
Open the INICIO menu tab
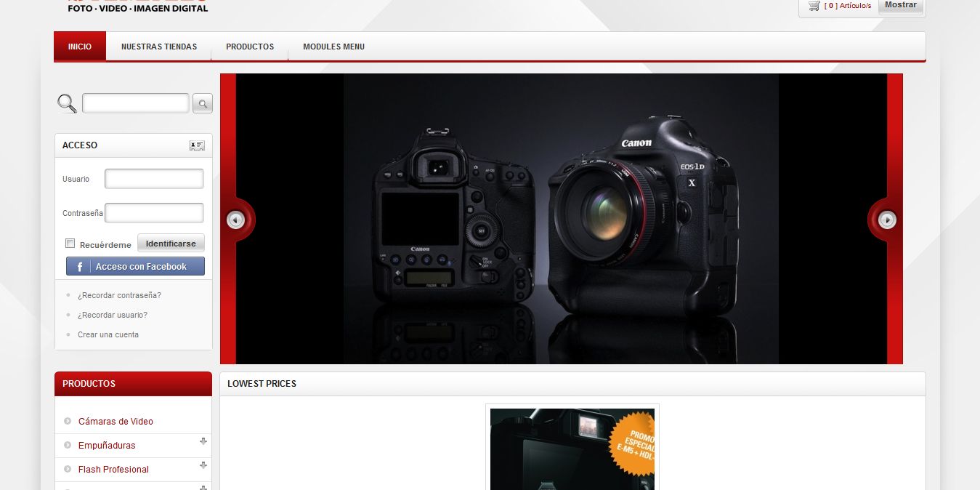(80, 47)
